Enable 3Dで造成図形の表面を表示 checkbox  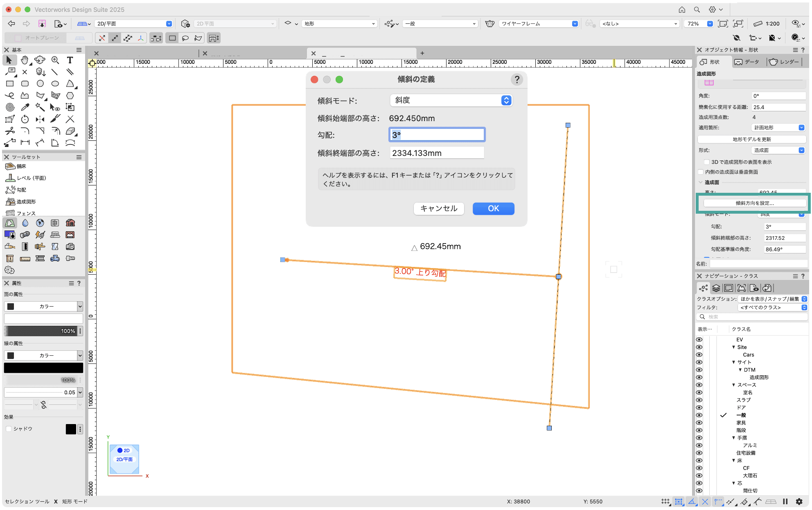click(706, 162)
